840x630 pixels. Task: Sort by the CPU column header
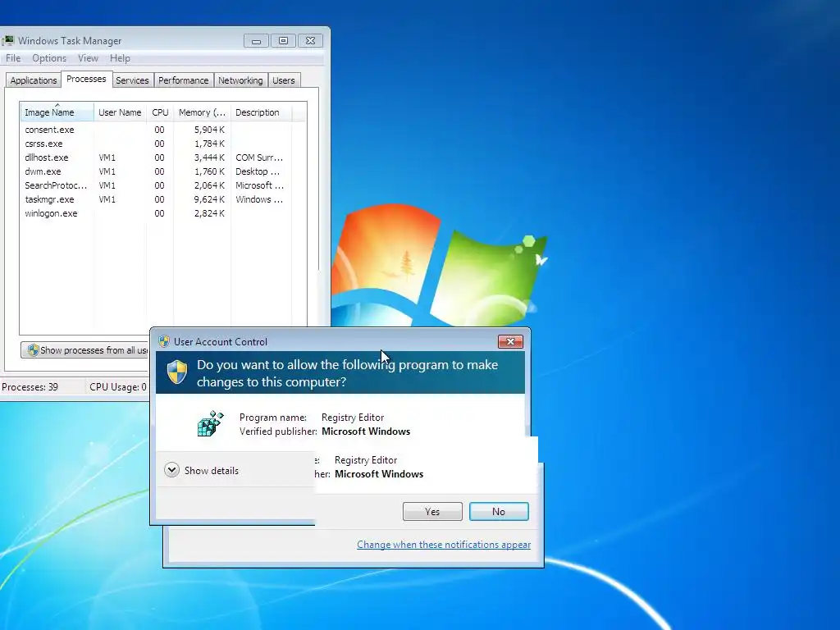pyautogui.click(x=160, y=112)
